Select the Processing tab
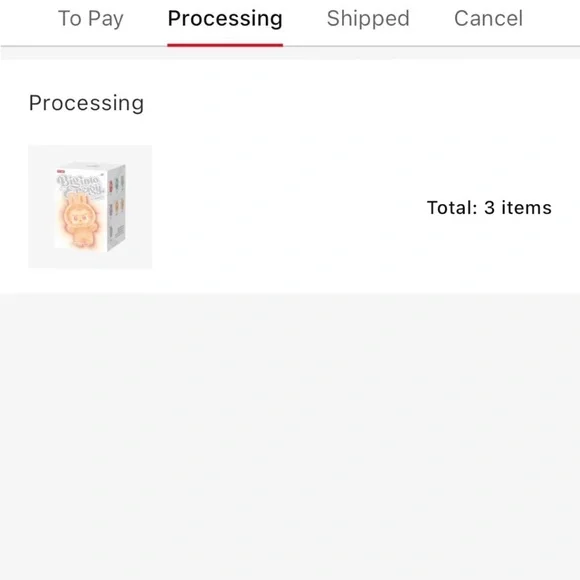Screen dimensions: 580x580 [225, 18]
